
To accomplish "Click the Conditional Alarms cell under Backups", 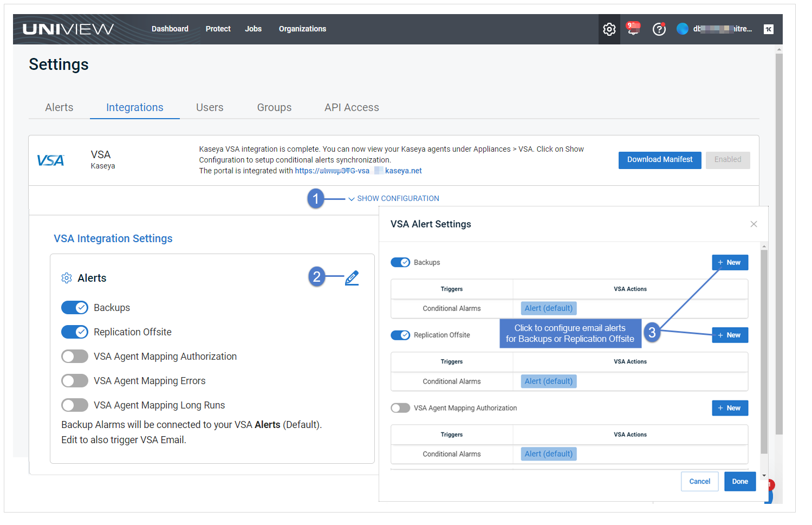I will pyautogui.click(x=452, y=308).
